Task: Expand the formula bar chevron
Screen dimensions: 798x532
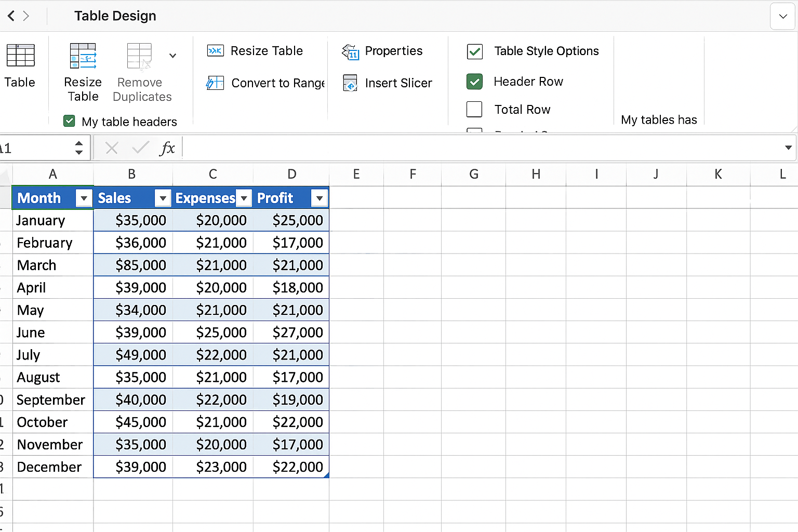Action: pos(788,148)
